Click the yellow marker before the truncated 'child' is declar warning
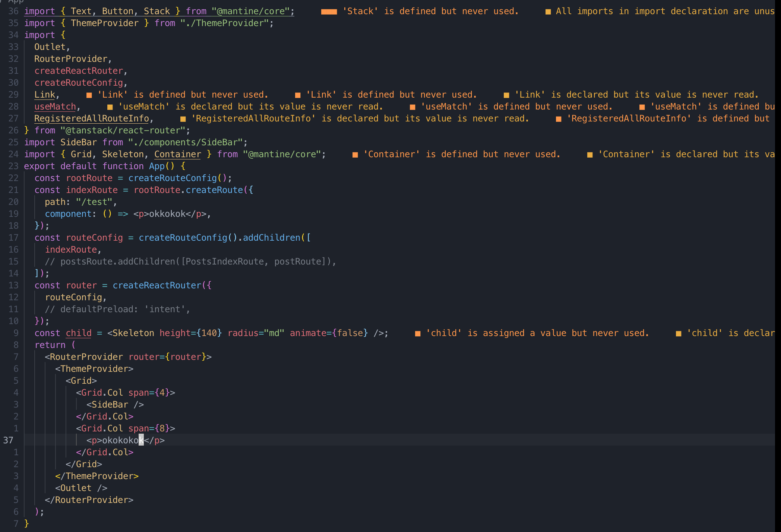The image size is (781, 532). coord(678,333)
